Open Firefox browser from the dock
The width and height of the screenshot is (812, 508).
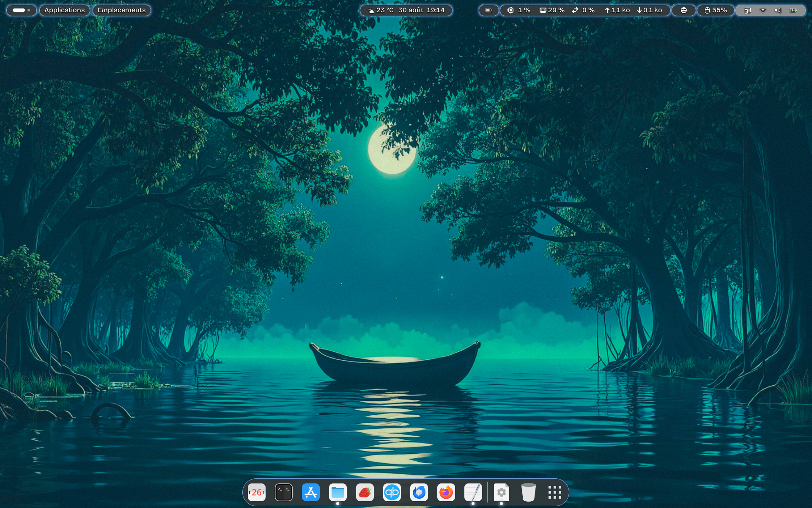pos(446,492)
